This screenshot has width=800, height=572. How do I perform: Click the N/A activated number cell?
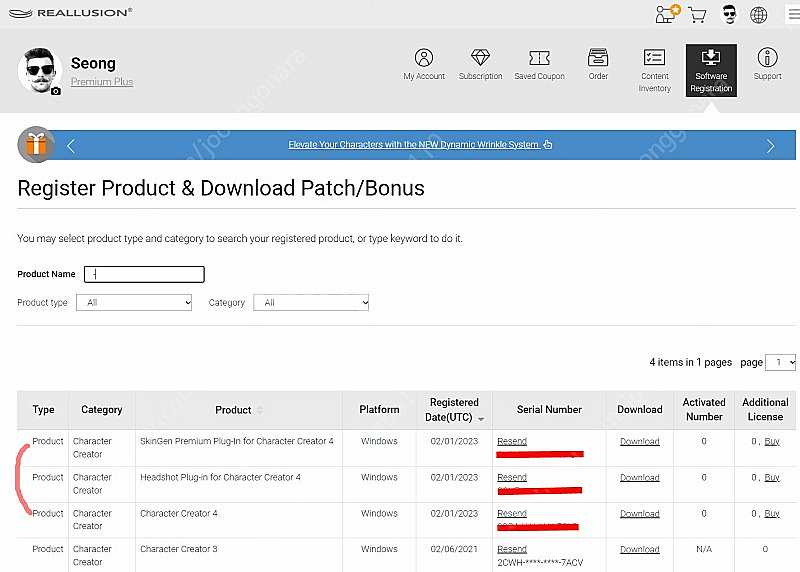click(704, 549)
